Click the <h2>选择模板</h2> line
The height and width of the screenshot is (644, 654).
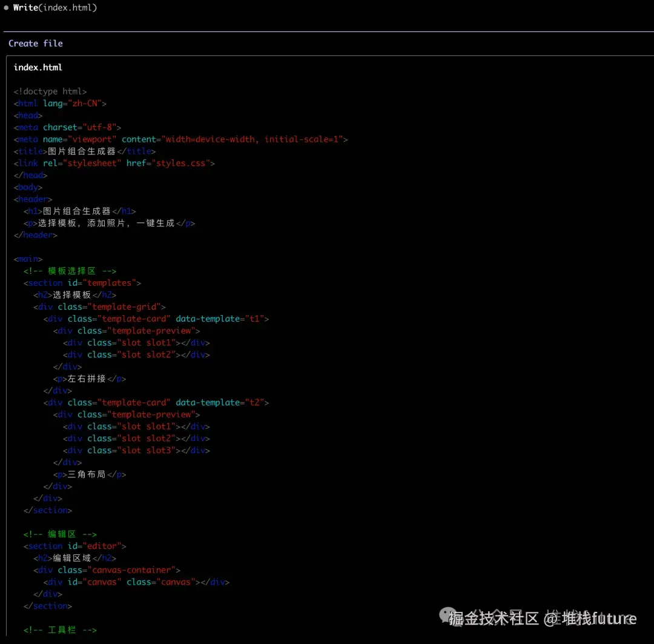click(74, 295)
